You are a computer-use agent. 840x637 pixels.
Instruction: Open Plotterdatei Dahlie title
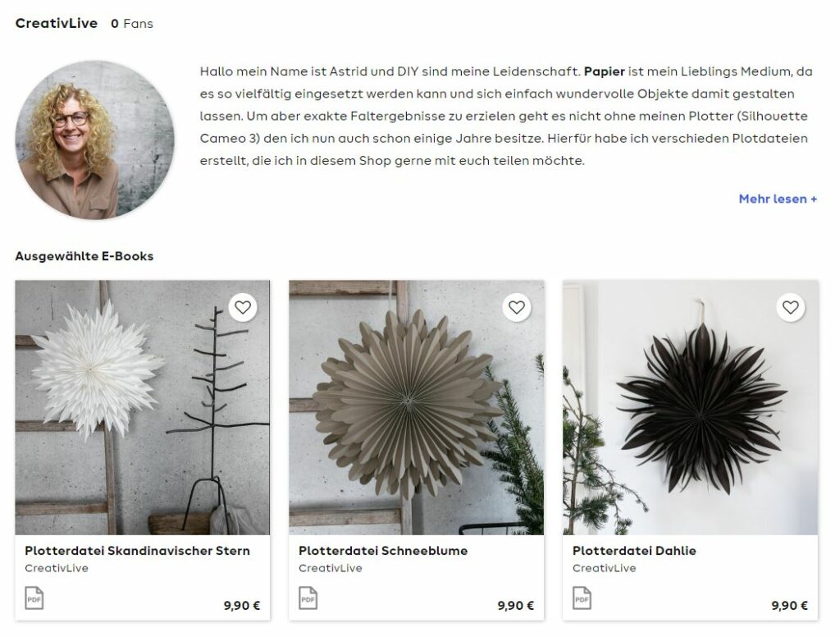634,551
